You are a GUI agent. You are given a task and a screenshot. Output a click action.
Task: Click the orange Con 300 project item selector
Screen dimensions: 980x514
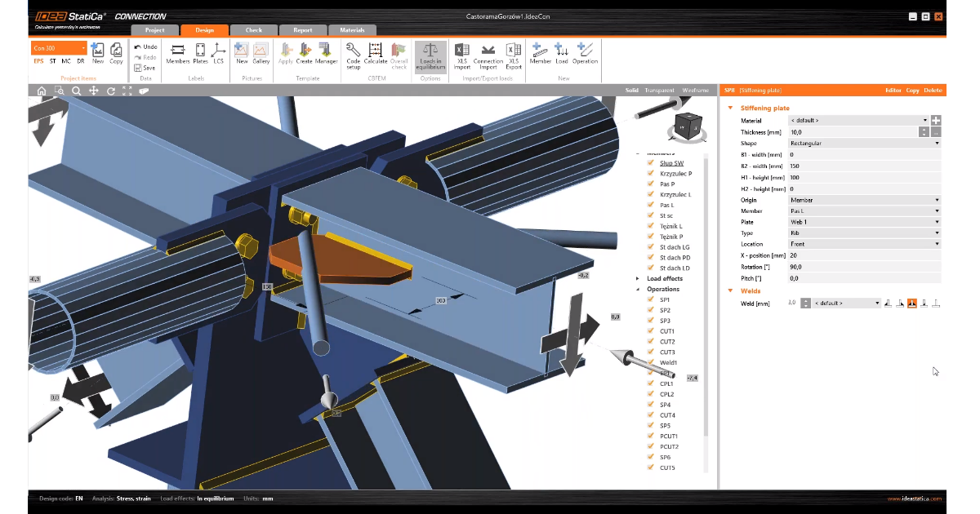coord(59,48)
